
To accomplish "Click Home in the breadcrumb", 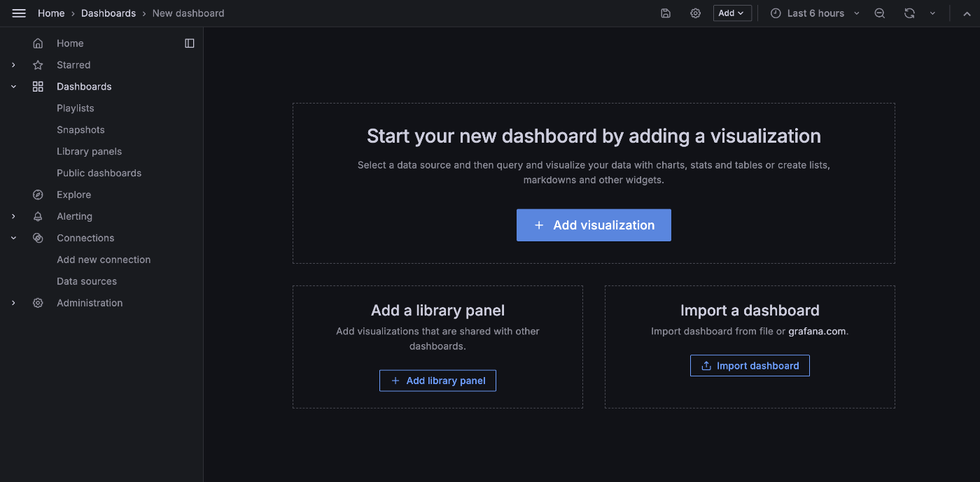I will pos(51,13).
